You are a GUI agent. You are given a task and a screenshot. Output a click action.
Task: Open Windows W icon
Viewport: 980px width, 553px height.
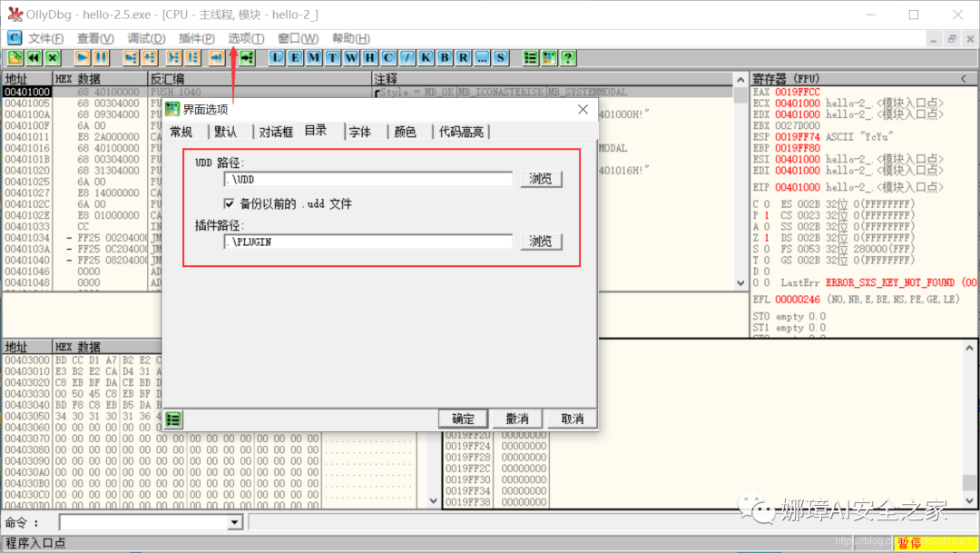coord(351,58)
